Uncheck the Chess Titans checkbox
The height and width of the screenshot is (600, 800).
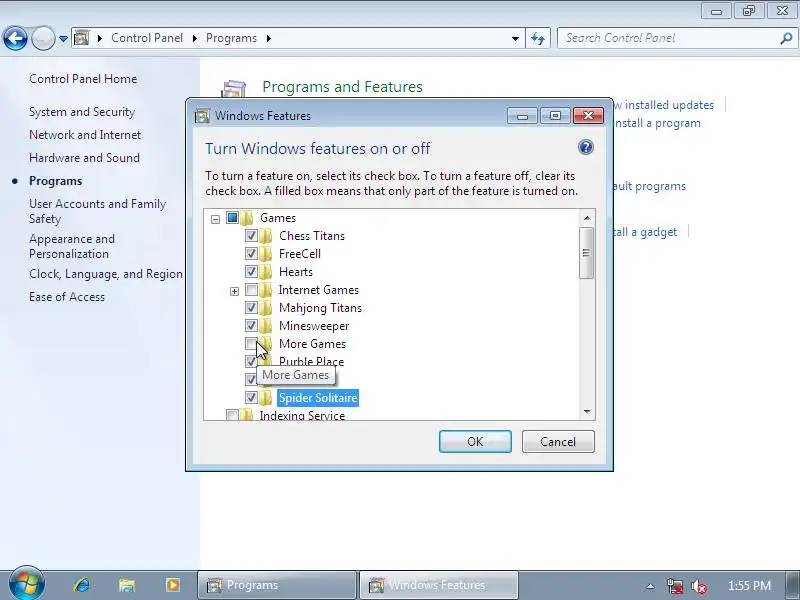[x=251, y=236]
